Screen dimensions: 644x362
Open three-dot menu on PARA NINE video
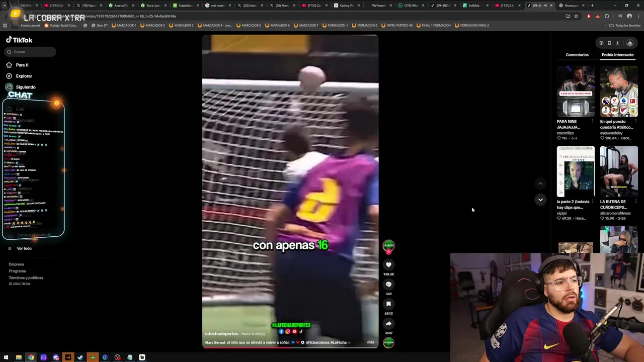point(593,121)
